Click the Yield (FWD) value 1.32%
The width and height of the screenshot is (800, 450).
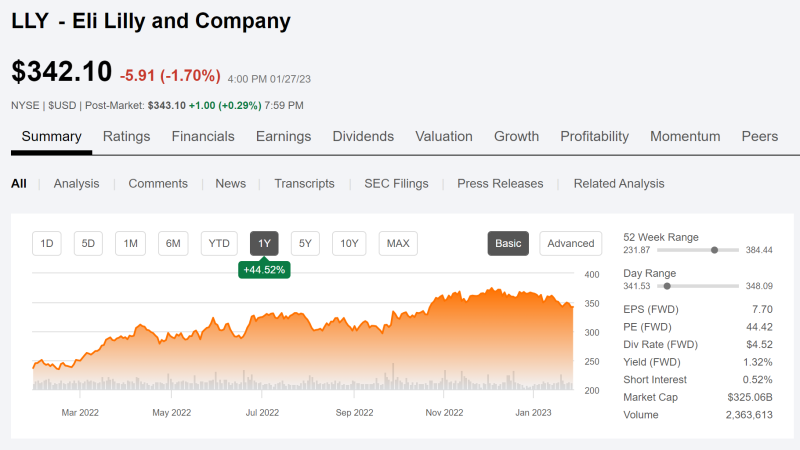coord(758,362)
